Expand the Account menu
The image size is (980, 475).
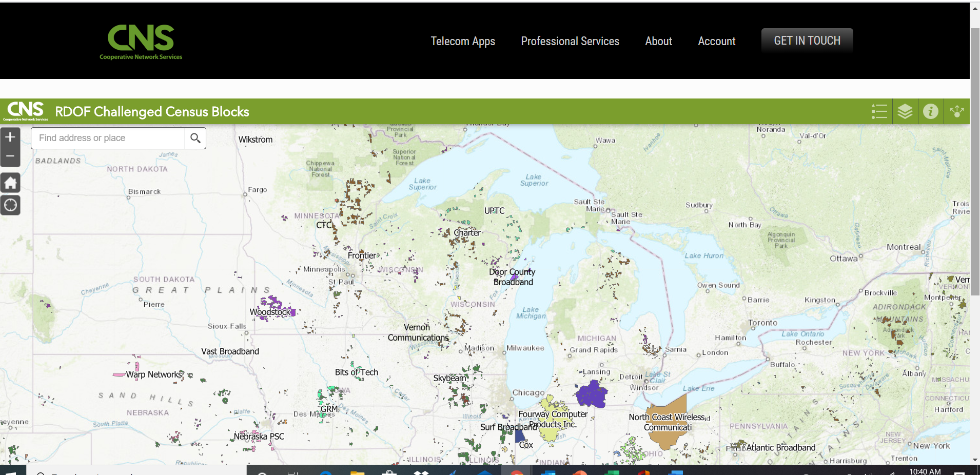click(x=716, y=41)
